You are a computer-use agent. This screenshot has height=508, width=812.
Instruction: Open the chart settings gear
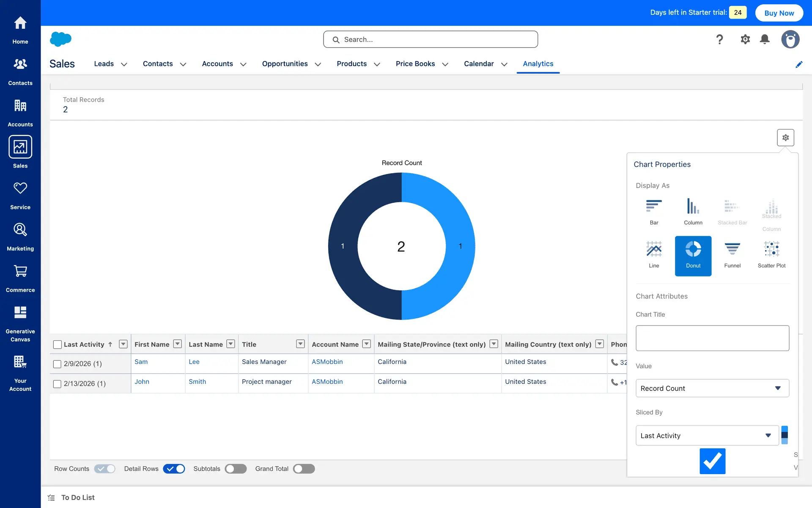(x=785, y=138)
